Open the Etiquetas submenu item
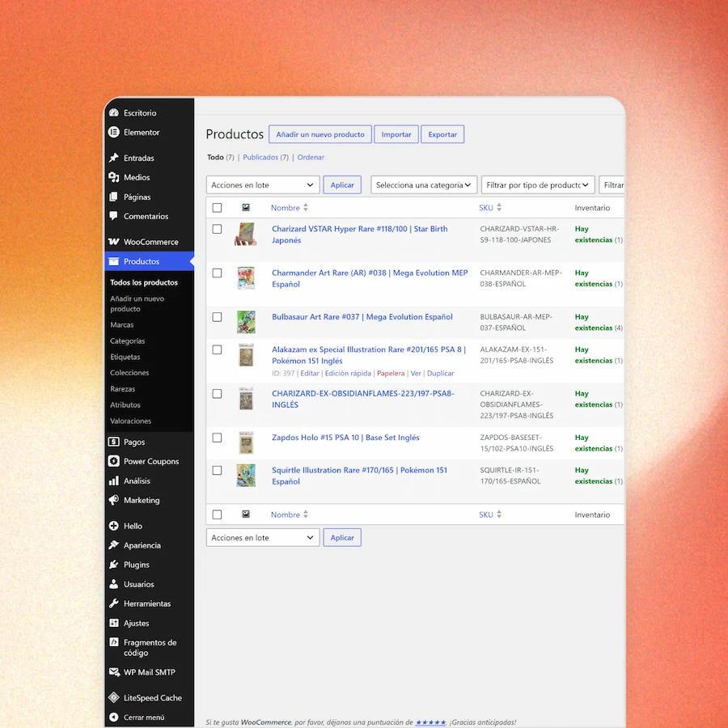Screen dimensions: 728x728 pos(125,357)
